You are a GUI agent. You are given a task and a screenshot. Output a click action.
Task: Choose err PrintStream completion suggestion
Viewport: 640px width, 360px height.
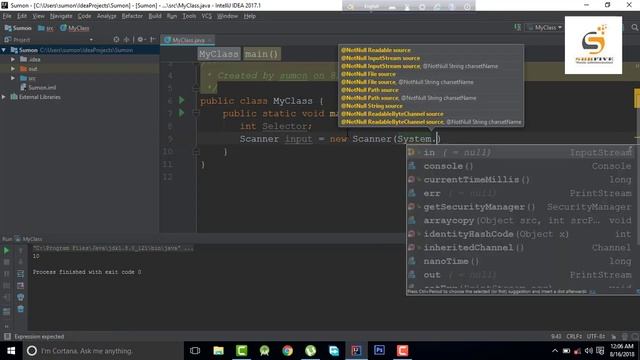click(x=520, y=193)
